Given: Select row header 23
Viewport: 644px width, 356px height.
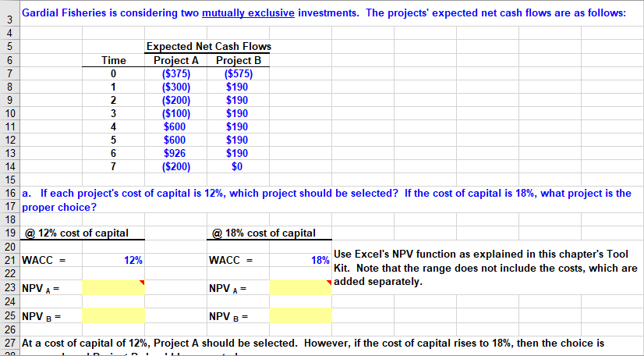Looking at the screenshot, I should (10, 287).
